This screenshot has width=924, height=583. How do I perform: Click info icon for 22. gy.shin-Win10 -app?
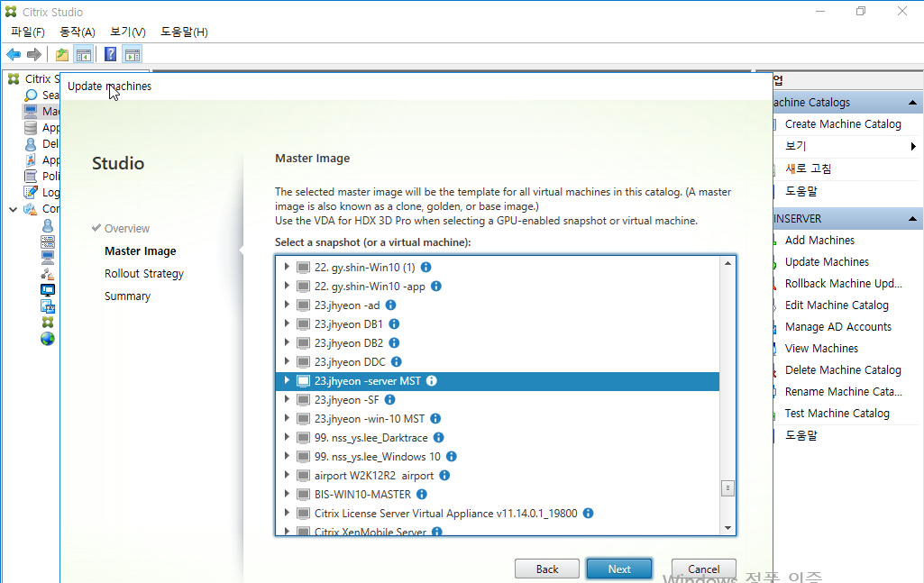[436, 287]
